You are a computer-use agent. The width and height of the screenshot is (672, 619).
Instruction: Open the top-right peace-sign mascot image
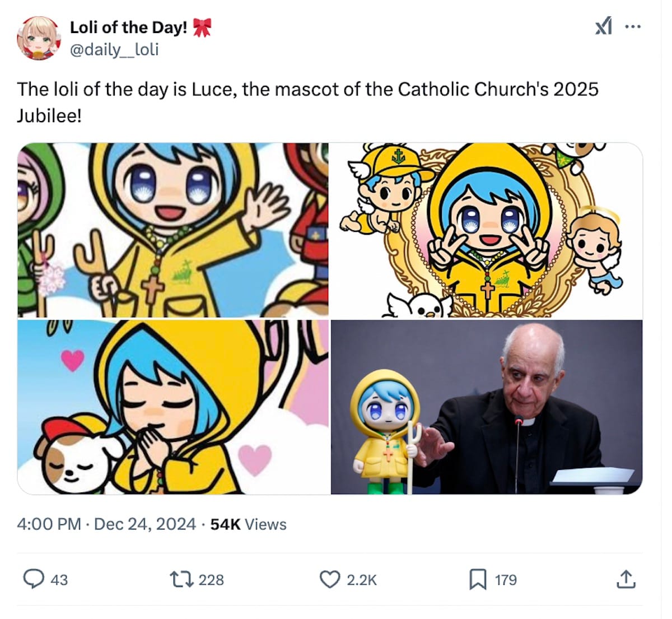(x=487, y=230)
